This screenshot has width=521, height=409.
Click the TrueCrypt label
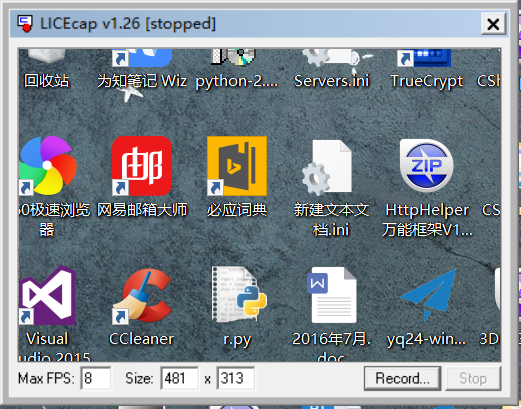click(427, 82)
